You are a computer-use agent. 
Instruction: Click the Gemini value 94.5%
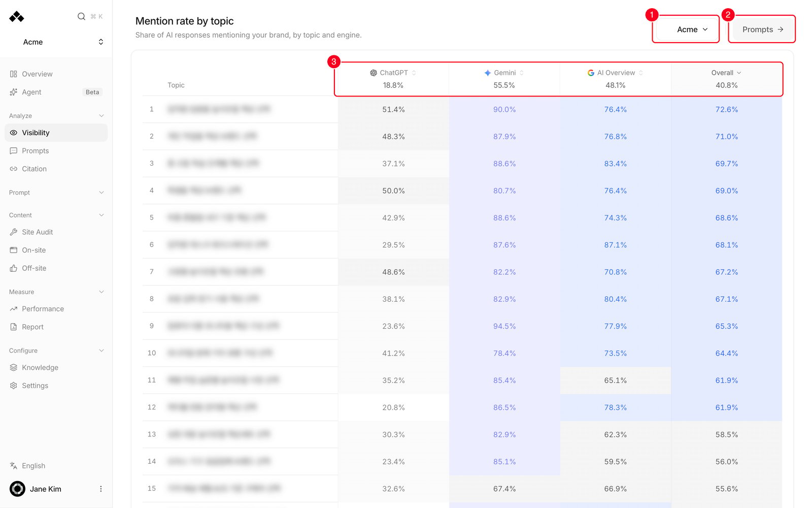[504, 326]
